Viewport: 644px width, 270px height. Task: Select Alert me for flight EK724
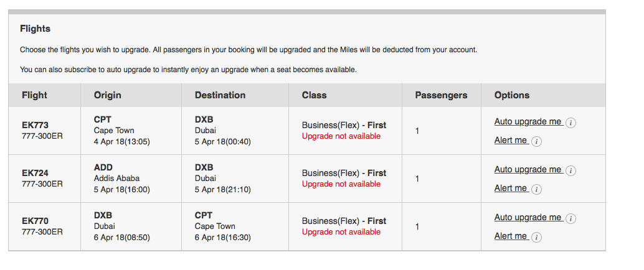pos(511,188)
